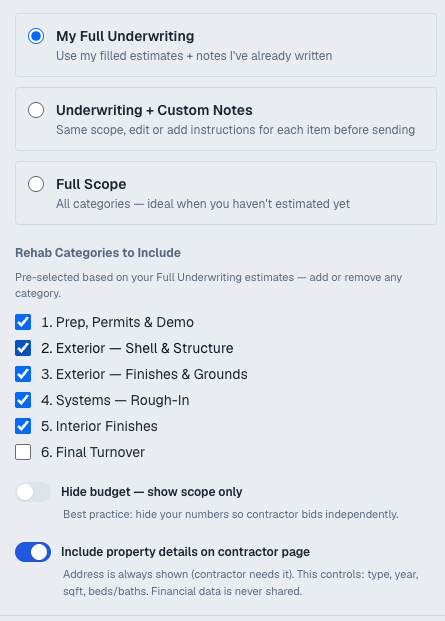This screenshot has width=445, height=621.
Task: Uncheck Exterior — Shell & Structure checkbox
Action: (23, 348)
